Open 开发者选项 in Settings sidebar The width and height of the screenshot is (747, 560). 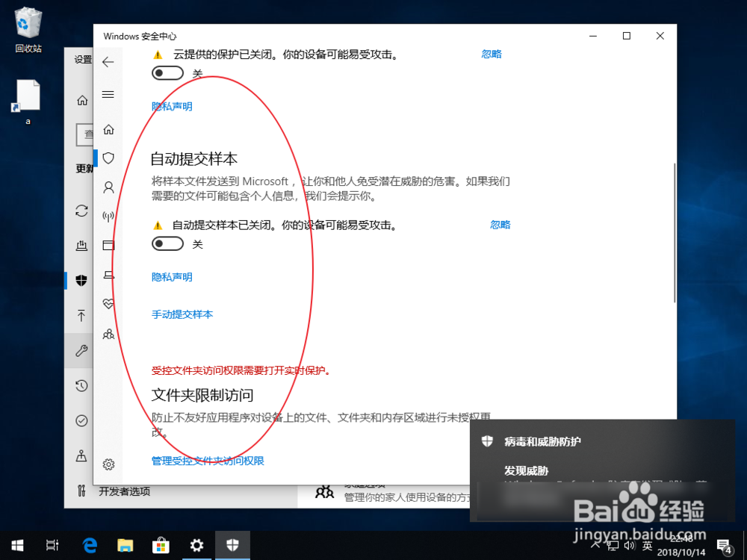tap(124, 491)
